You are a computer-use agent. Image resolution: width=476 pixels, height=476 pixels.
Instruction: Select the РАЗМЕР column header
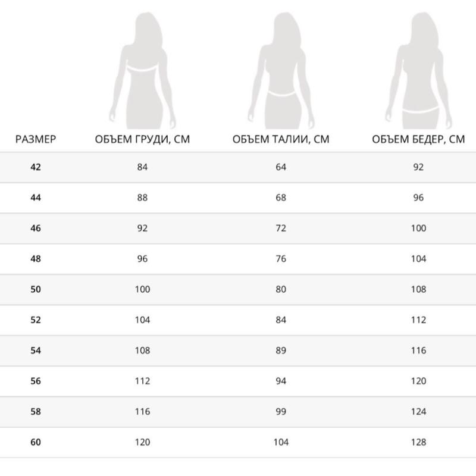36,140
